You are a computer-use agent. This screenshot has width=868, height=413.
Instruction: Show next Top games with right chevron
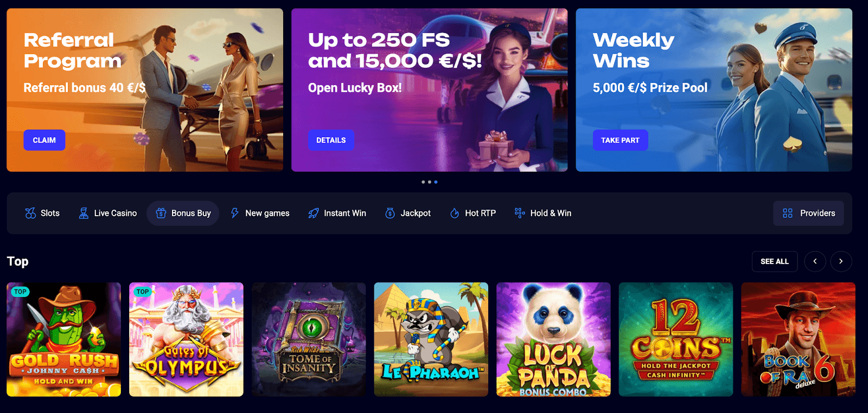[841, 261]
